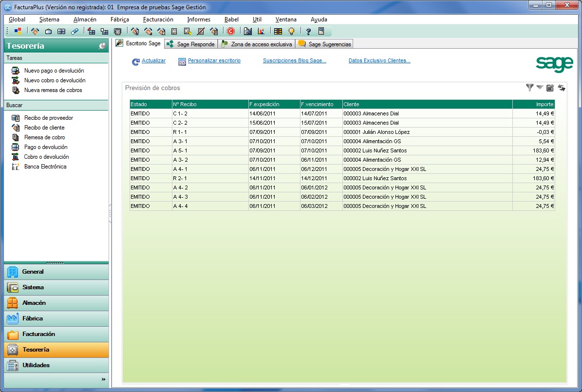This screenshot has width=582, height=392.
Task: Open the filter dropdown arrow beside the funnel
Action: point(540,88)
